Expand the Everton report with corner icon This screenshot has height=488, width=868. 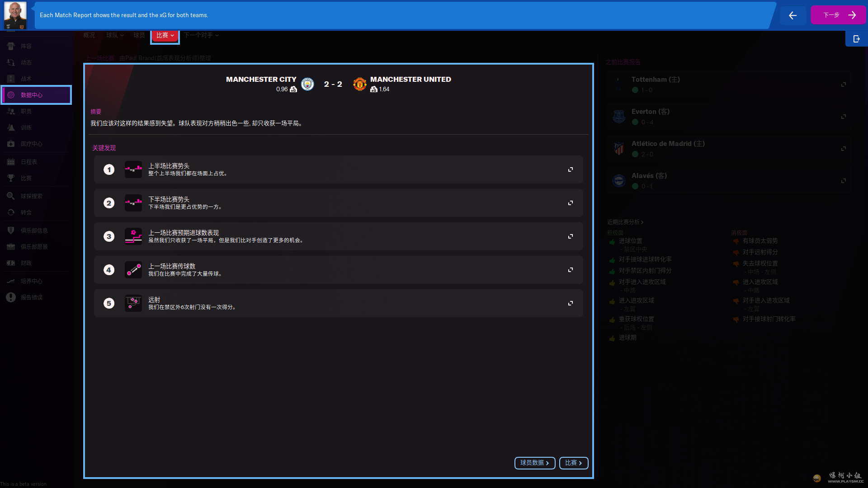pyautogui.click(x=844, y=117)
